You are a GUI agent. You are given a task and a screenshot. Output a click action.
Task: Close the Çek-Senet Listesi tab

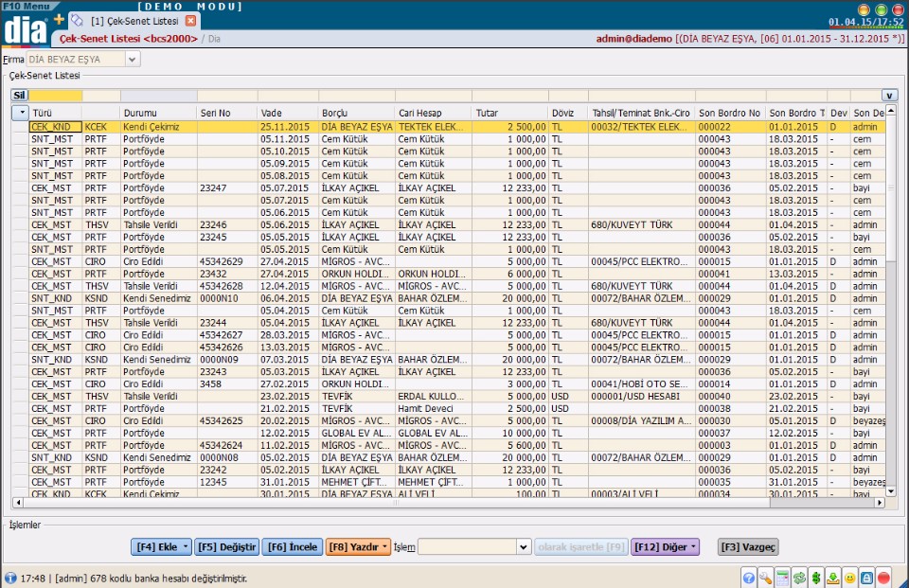coord(190,20)
